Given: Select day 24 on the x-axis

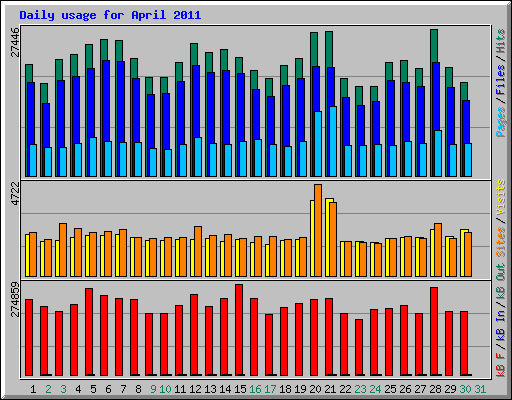Looking at the screenshot, I should coord(375,389).
